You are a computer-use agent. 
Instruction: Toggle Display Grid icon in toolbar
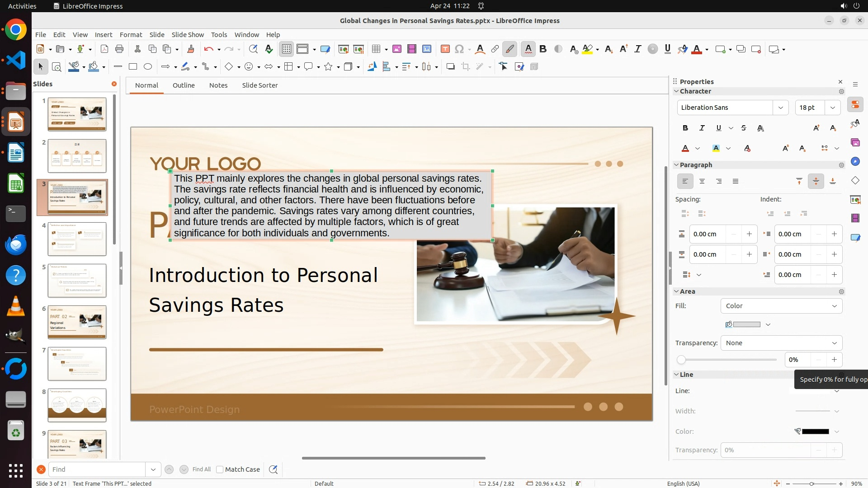point(287,49)
